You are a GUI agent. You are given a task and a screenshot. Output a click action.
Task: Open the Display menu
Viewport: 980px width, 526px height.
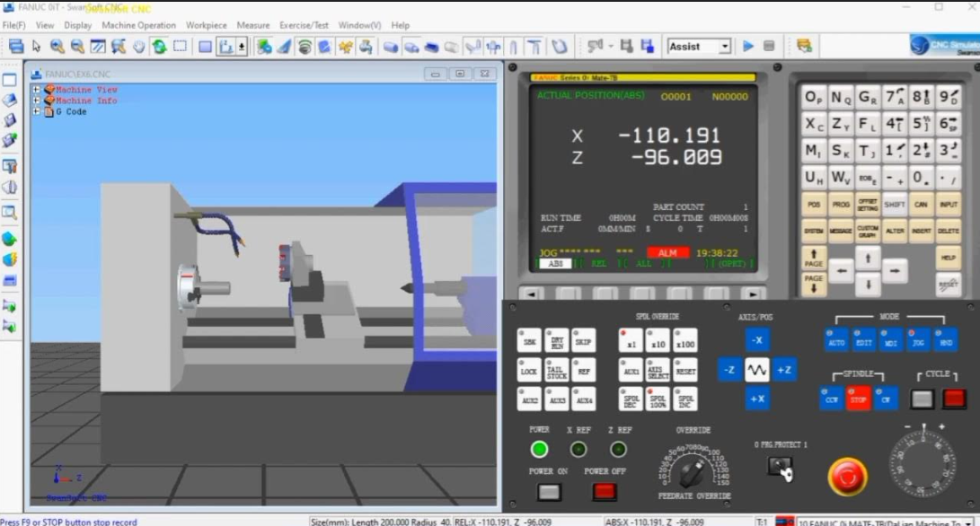tap(77, 25)
